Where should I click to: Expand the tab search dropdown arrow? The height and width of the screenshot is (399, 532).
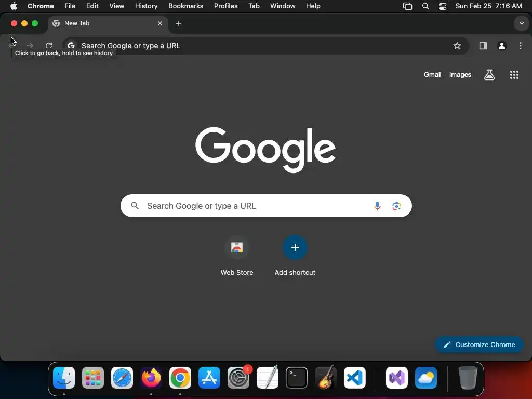tap(521, 23)
